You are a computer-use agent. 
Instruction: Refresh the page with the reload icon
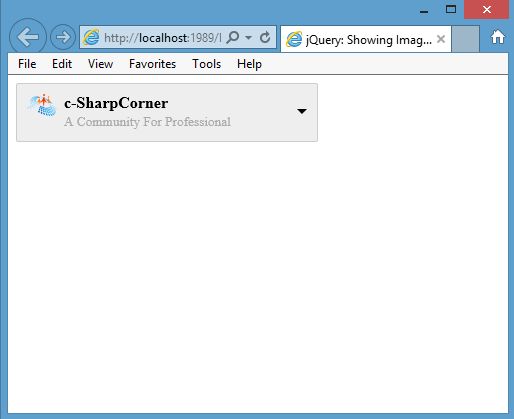[x=265, y=37]
